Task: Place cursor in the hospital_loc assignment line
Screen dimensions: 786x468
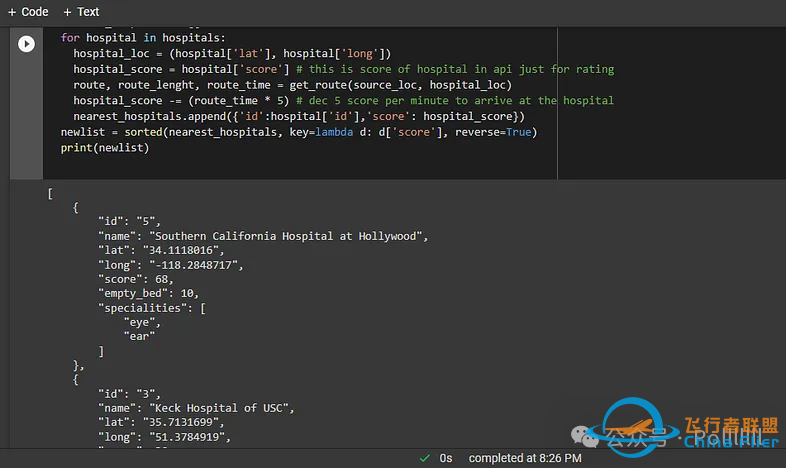Action: (232, 54)
